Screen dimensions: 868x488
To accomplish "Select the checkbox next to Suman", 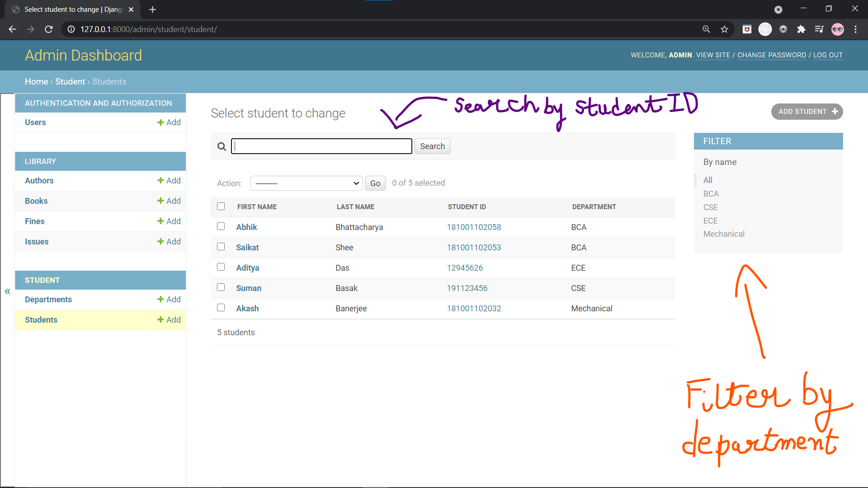I will pos(221,287).
